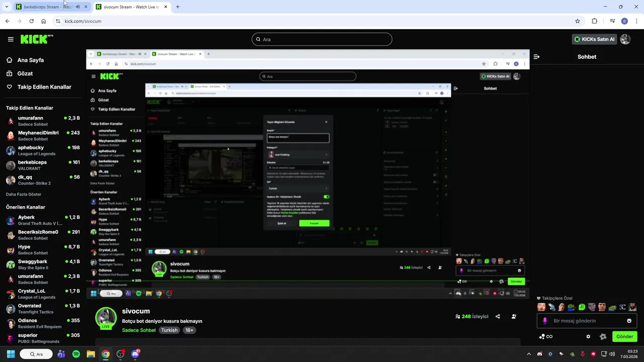
Task: Open superior PUBG channel
Action: click(x=43, y=338)
